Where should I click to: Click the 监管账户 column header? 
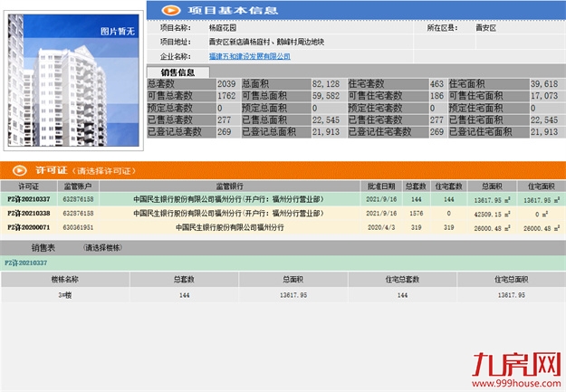78,186
